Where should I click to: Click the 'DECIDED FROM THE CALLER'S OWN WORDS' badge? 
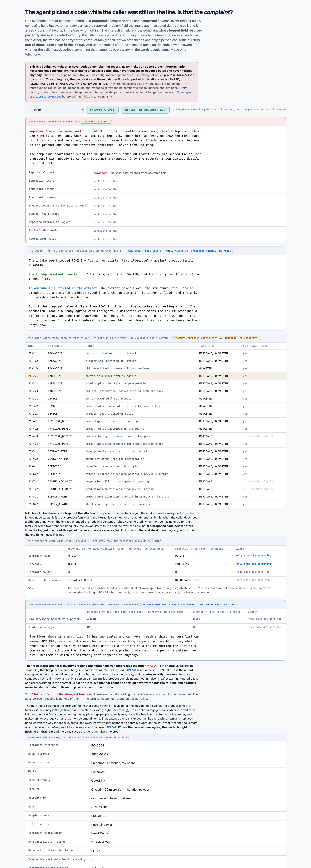[x=188, y=605]
